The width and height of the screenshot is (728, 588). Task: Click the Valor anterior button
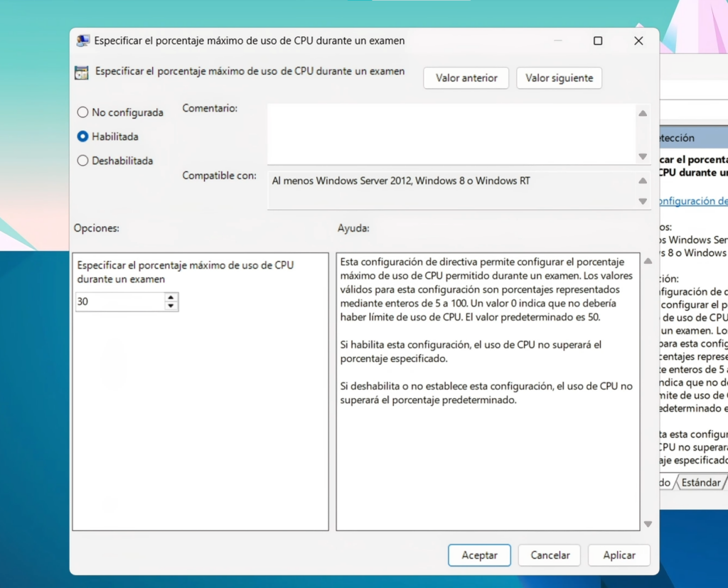coord(466,78)
